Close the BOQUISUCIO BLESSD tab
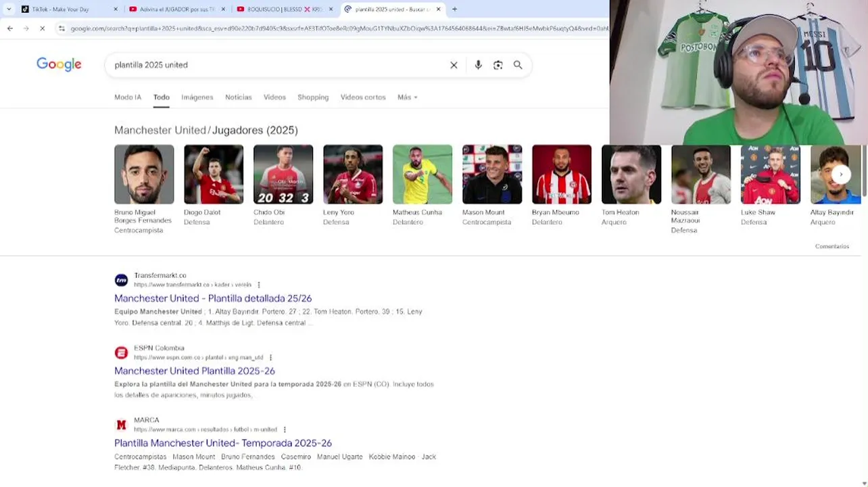Image resolution: width=868 pixels, height=487 pixels. (331, 9)
